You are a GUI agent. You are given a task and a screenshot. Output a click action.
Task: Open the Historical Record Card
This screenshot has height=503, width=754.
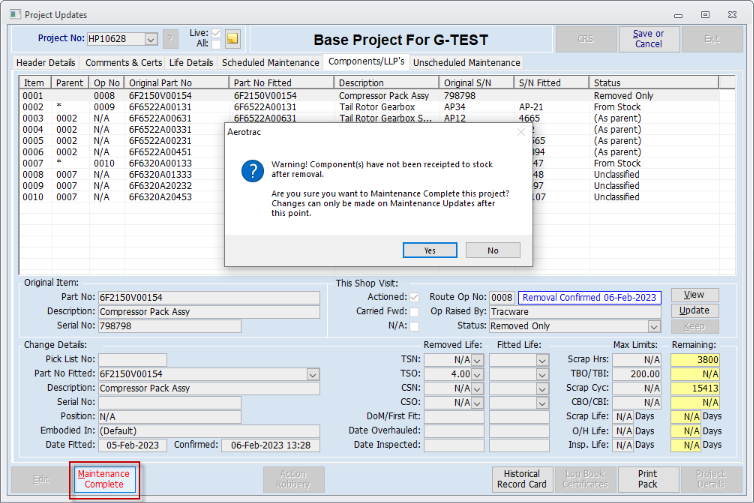click(522, 479)
